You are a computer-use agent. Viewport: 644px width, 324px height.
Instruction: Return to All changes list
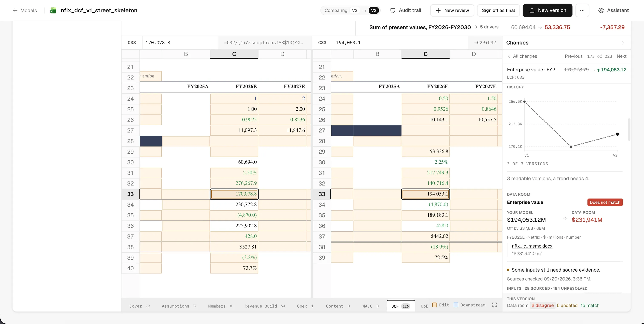[522, 56]
